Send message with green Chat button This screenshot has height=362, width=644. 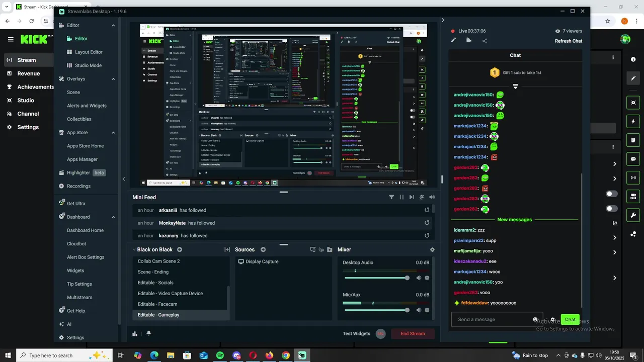point(570,319)
